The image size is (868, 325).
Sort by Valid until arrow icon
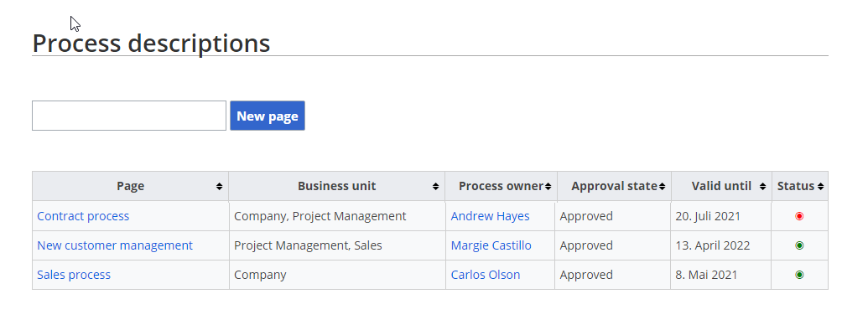pos(763,187)
